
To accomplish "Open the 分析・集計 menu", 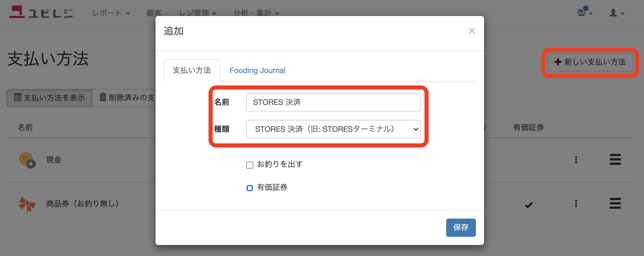I will [x=256, y=13].
